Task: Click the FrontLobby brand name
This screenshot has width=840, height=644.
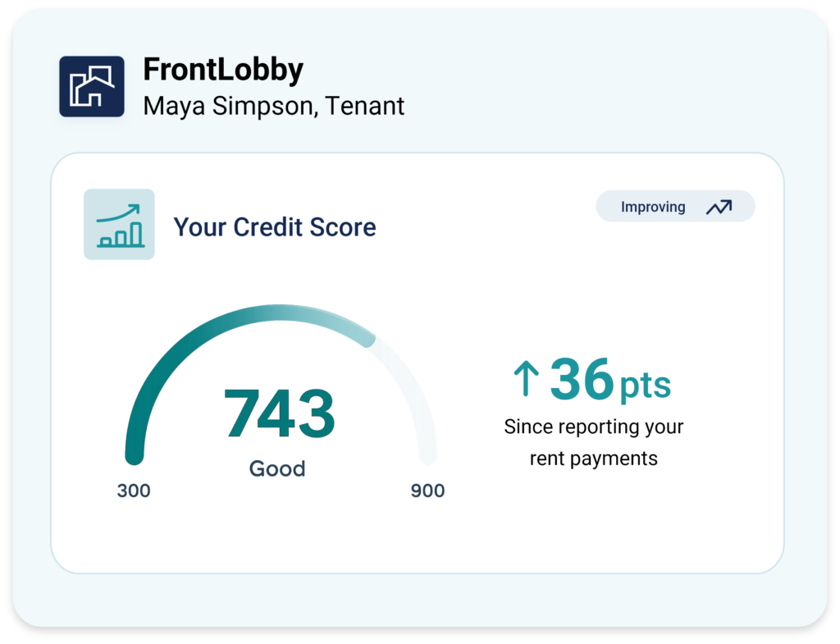Action: pos(223,70)
